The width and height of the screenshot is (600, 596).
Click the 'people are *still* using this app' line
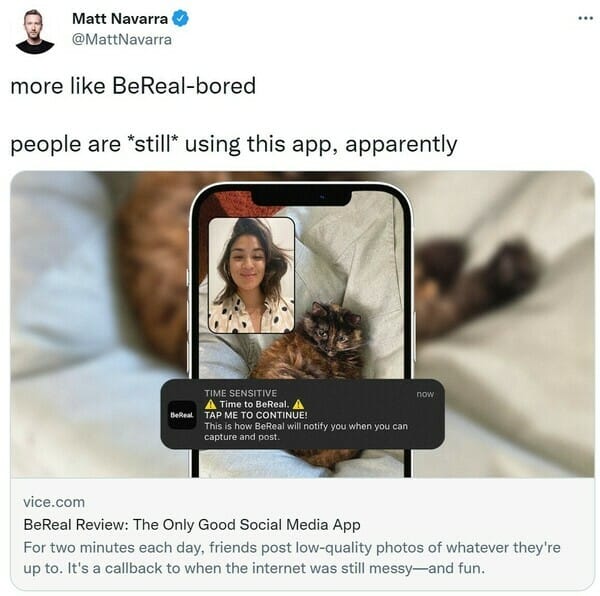[234, 144]
